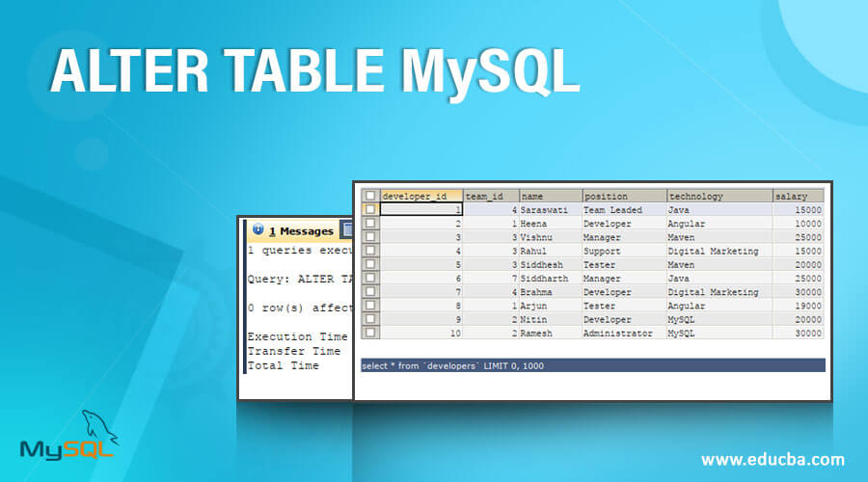Click the table data tab icon beside Messages

[x=347, y=229]
